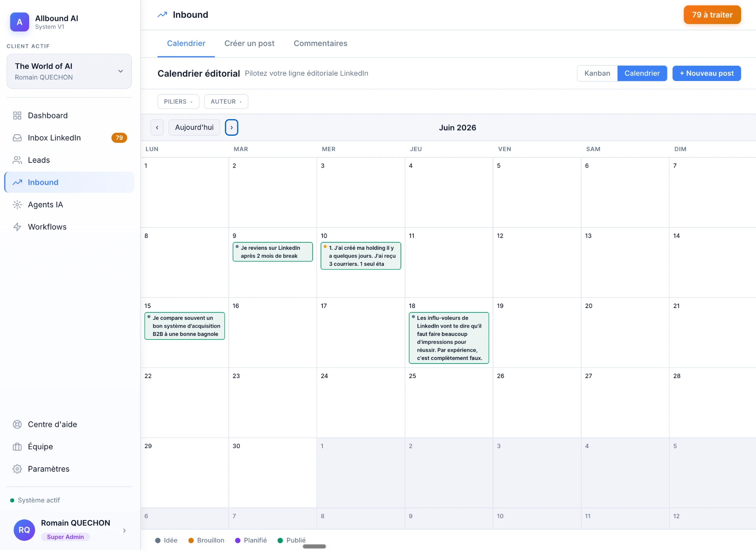Open Centre d'aide lifebuoy icon
756x550 pixels.
[x=17, y=424]
